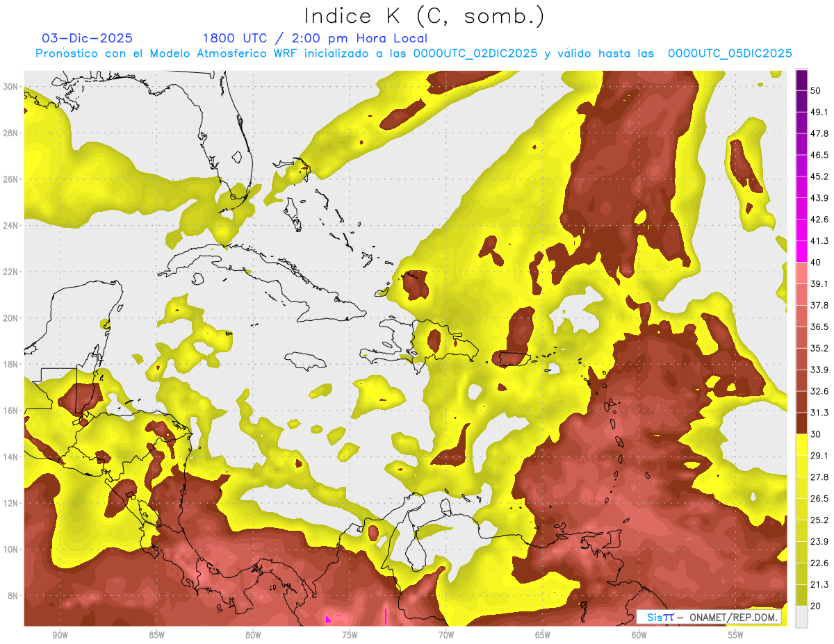The height and width of the screenshot is (644, 834).
Task: Click legend value 40
Action: [x=815, y=262]
